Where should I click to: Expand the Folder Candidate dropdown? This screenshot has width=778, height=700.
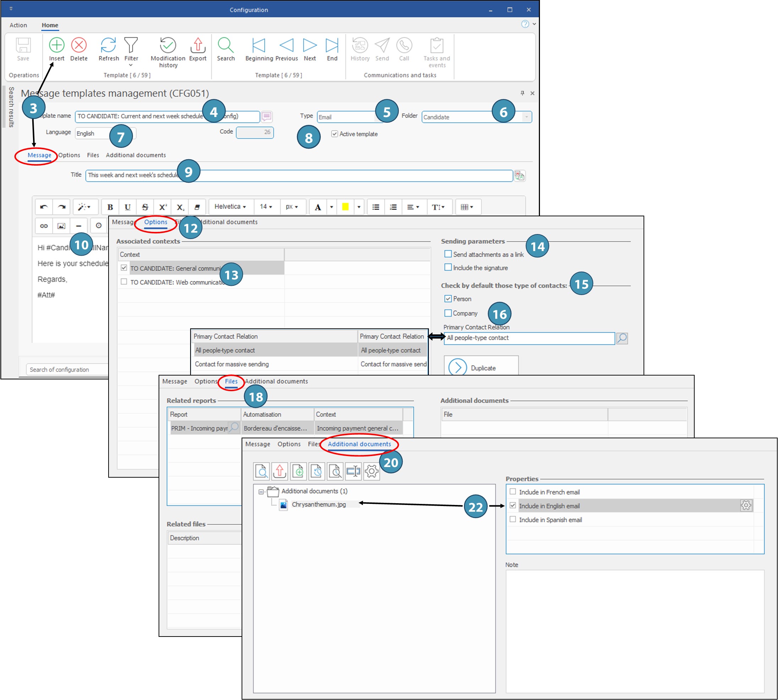526,117
